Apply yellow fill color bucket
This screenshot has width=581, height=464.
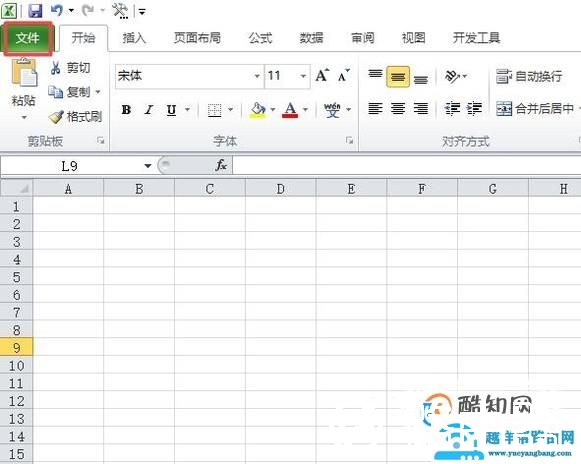(258, 110)
